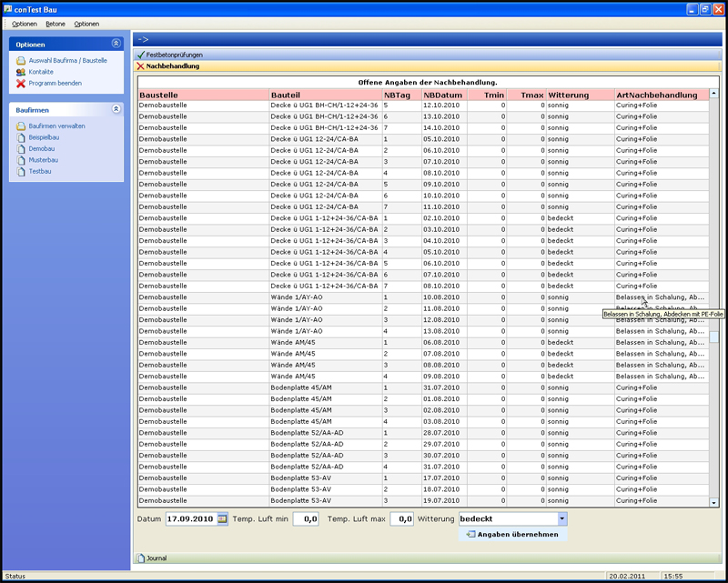Click the Testbau document icon

pyautogui.click(x=21, y=171)
